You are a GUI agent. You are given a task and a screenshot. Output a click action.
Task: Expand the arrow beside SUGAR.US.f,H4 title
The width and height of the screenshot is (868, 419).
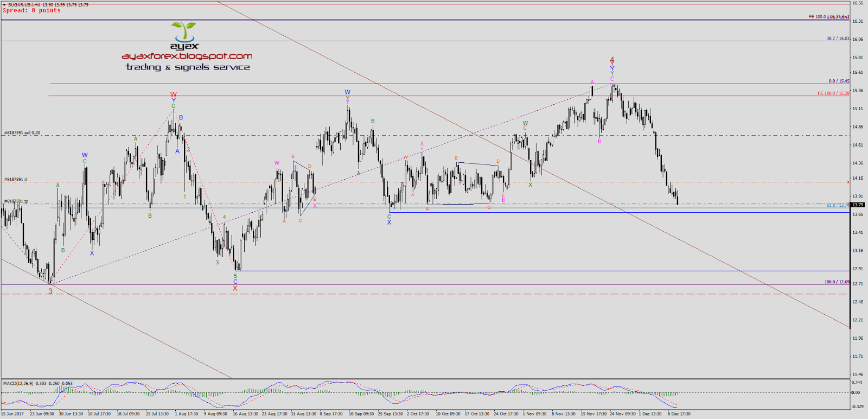[x=4, y=5]
